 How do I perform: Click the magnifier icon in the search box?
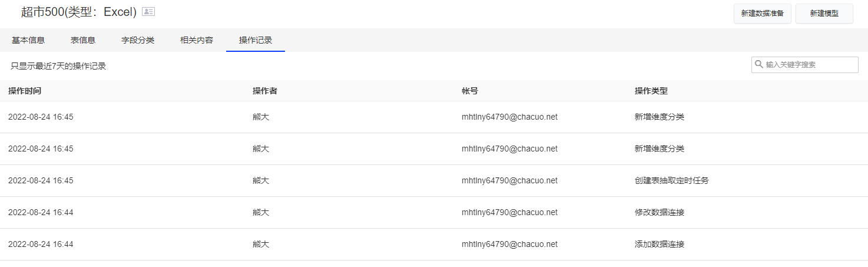coord(759,64)
